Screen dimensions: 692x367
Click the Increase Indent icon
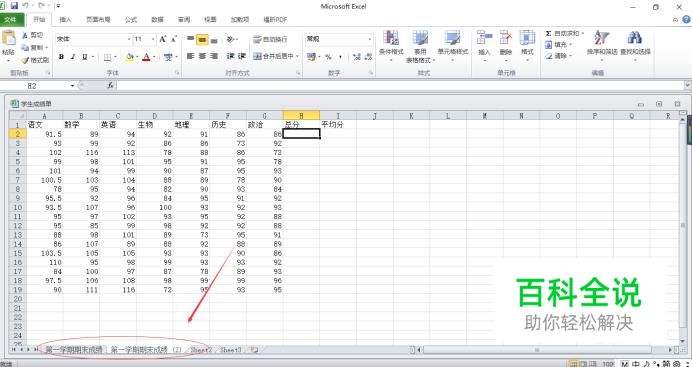[242, 56]
